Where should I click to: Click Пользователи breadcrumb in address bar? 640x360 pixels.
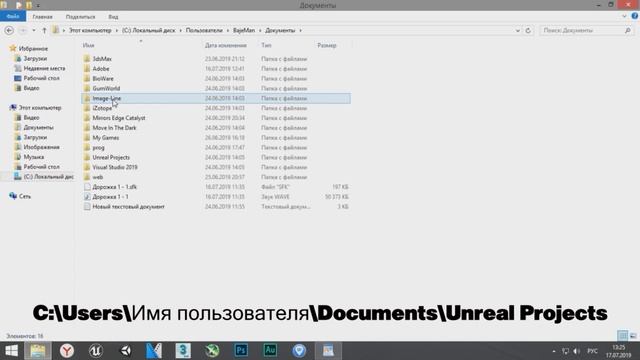204,31
